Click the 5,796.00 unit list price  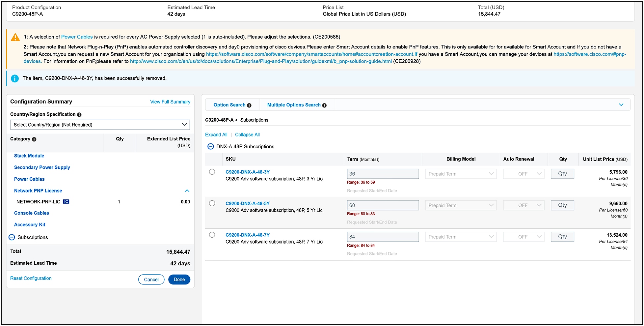(618, 172)
